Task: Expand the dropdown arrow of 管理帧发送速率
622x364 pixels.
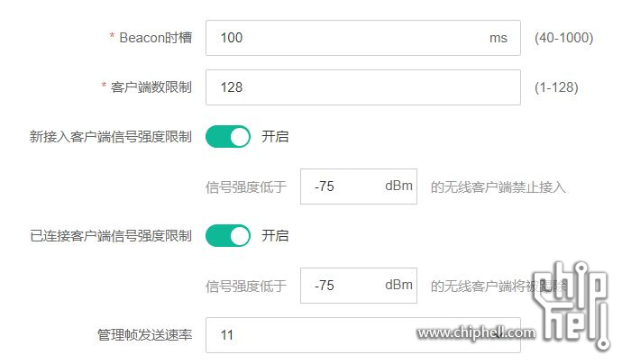Action: point(499,335)
